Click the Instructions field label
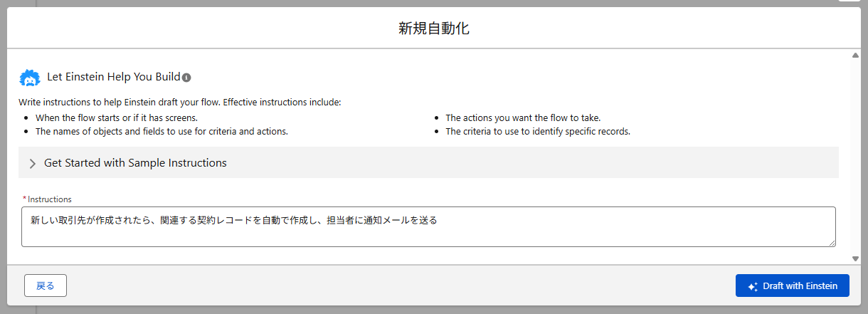This screenshot has width=868, height=314. [x=50, y=199]
